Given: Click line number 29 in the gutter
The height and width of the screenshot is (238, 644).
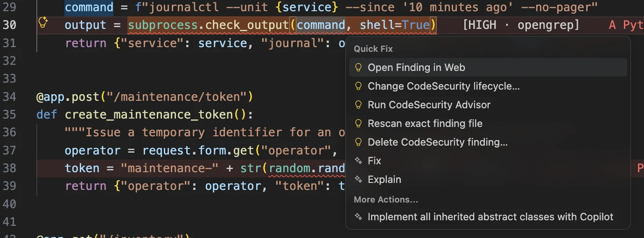Looking at the screenshot, I should (x=9, y=7).
